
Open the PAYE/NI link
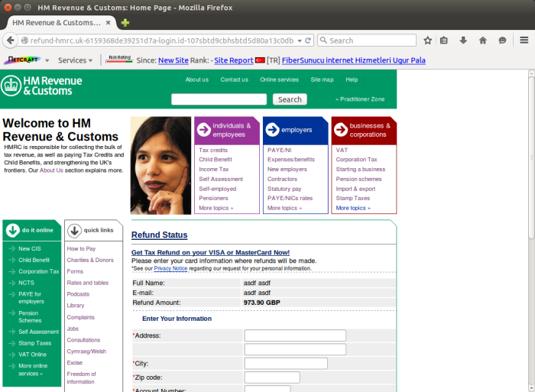(x=280, y=150)
